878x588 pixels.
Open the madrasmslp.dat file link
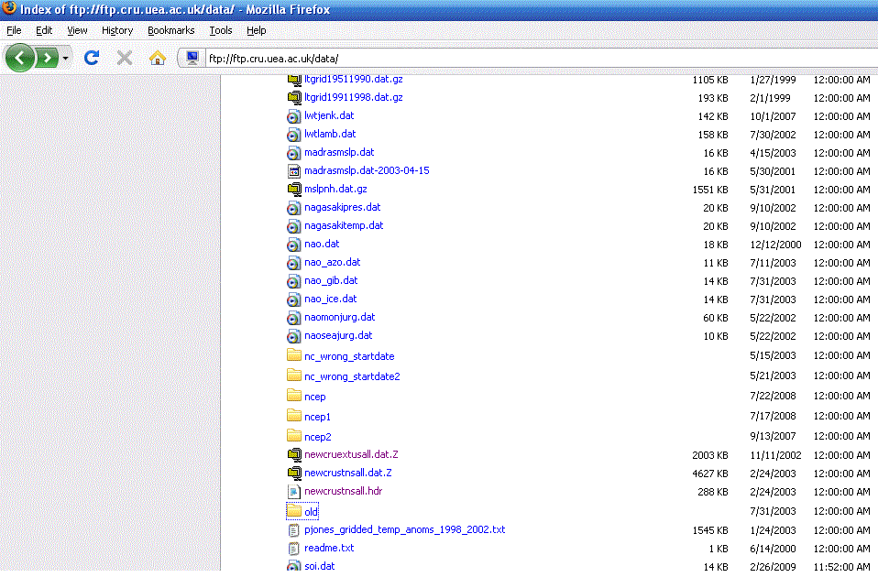(339, 152)
